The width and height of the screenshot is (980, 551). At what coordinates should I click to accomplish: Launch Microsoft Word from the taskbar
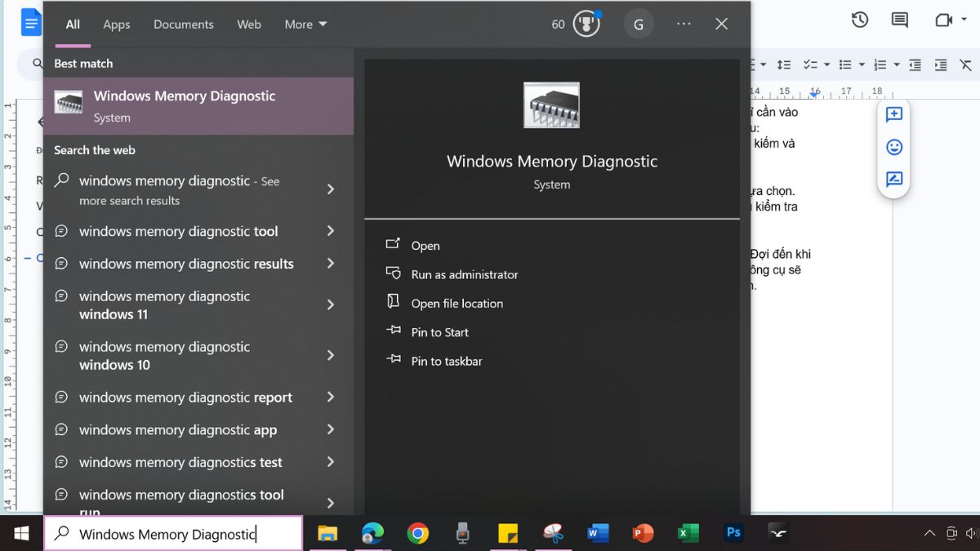(x=599, y=534)
